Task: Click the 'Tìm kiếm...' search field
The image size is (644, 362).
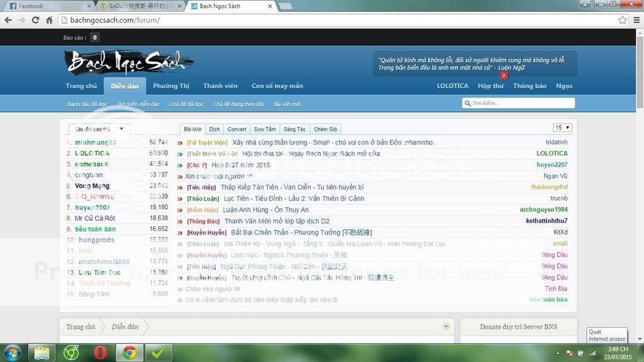Action: tap(521, 103)
